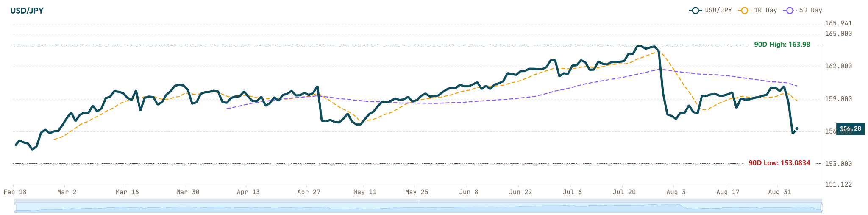The image size is (868, 215).
Task: Select the right range slider handle
Action: (822, 207)
